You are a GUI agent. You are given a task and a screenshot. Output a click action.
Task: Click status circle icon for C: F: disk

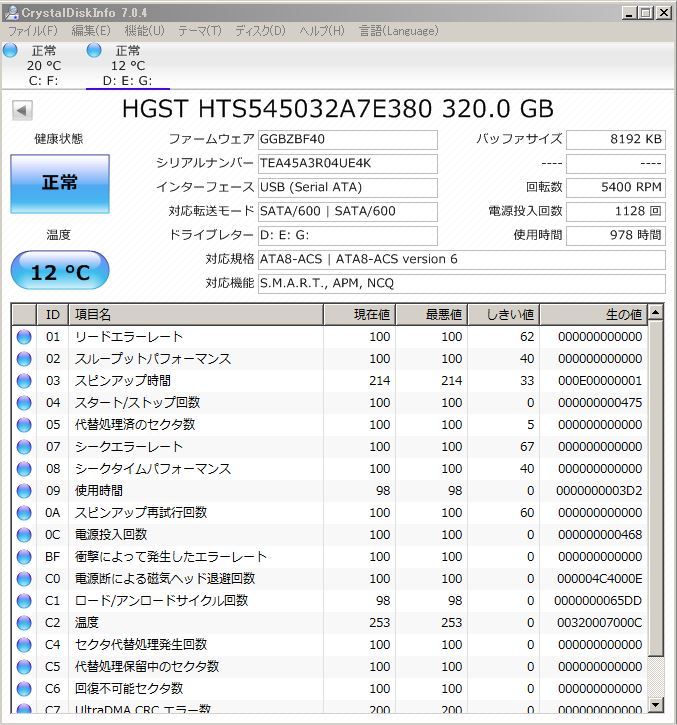pyautogui.click(x=9, y=51)
